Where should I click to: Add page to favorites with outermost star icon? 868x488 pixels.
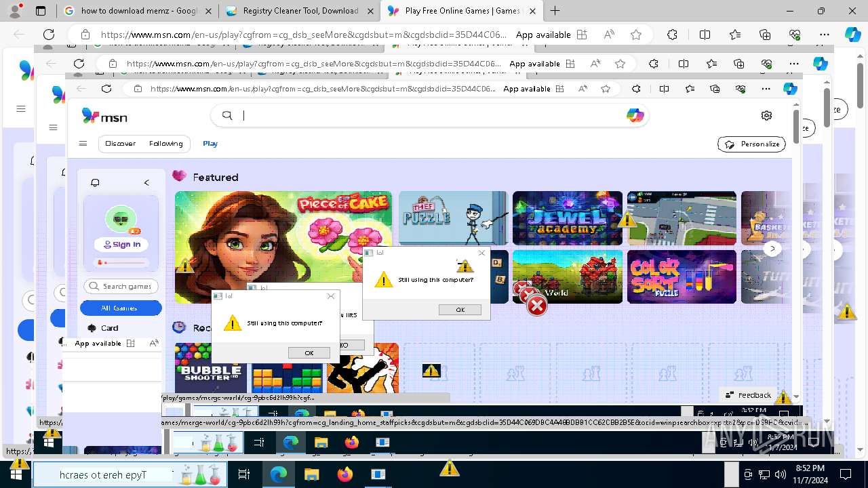point(635,35)
